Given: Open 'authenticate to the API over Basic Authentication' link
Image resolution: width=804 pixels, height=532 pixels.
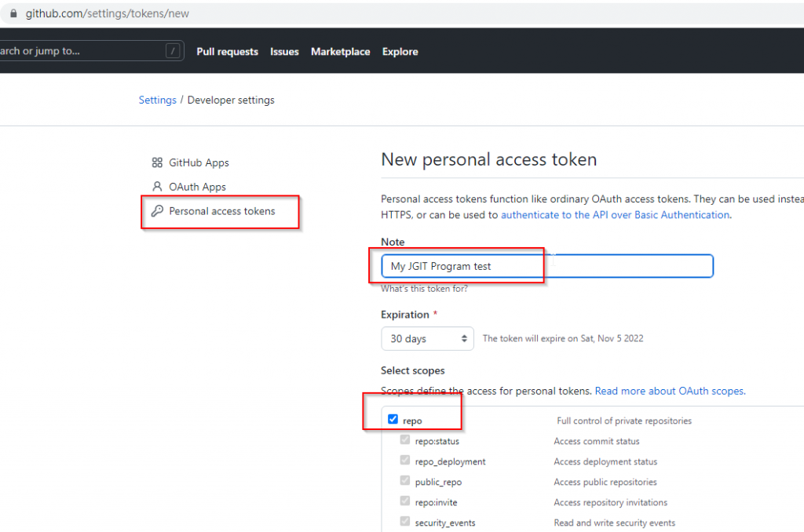Looking at the screenshot, I should [x=615, y=215].
